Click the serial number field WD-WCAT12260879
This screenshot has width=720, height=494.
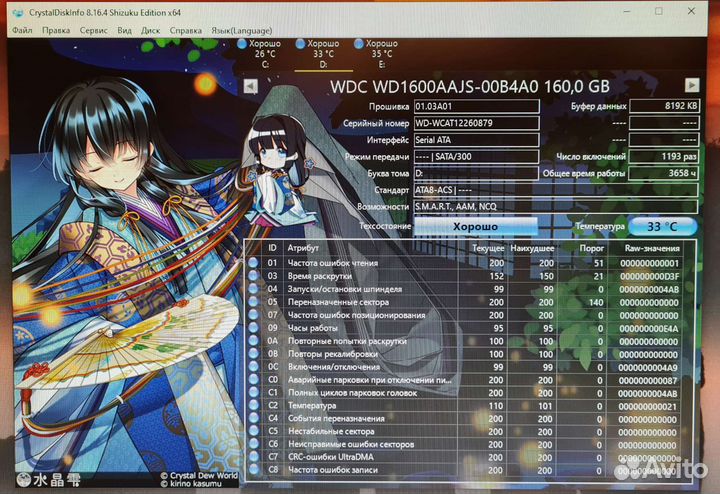(x=476, y=123)
